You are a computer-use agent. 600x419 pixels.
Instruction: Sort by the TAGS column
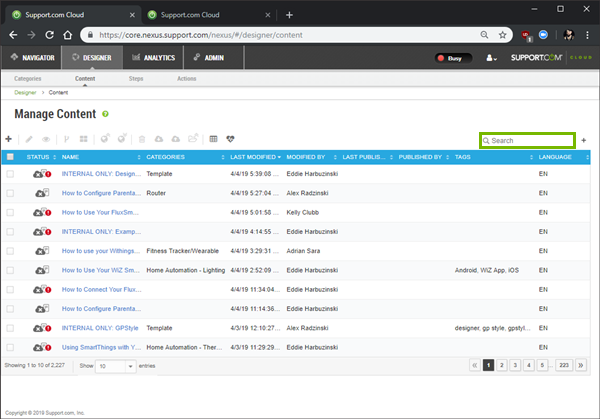pos(494,157)
